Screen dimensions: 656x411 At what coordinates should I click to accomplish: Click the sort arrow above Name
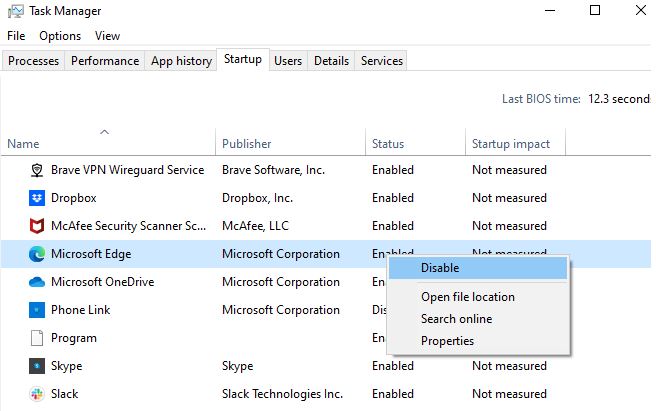tap(105, 132)
